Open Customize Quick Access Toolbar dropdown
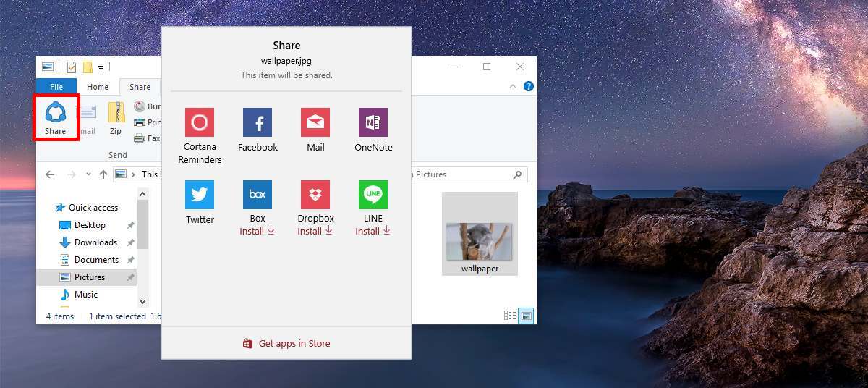The height and width of the screenshot is (388, 868). [x=101, y=67]
